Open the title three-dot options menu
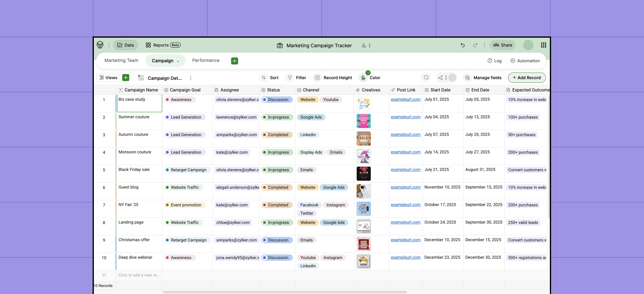 pyautogui.click(x=370, y=45)
